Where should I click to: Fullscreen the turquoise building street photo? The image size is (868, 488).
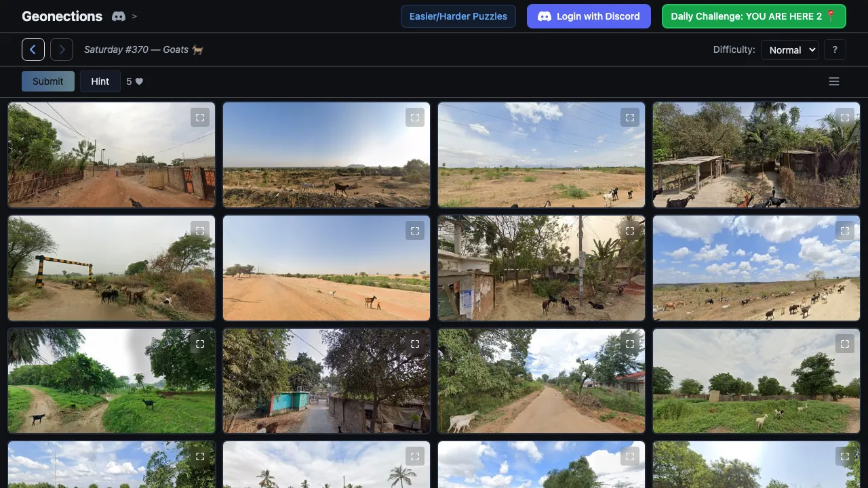415,344
